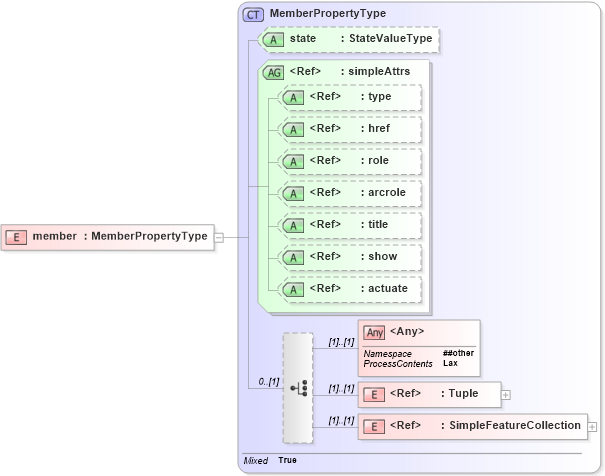The width and height of the screenshot is (605, 476).
Task: Click the A icon beside href attribute
Action: 293,130
